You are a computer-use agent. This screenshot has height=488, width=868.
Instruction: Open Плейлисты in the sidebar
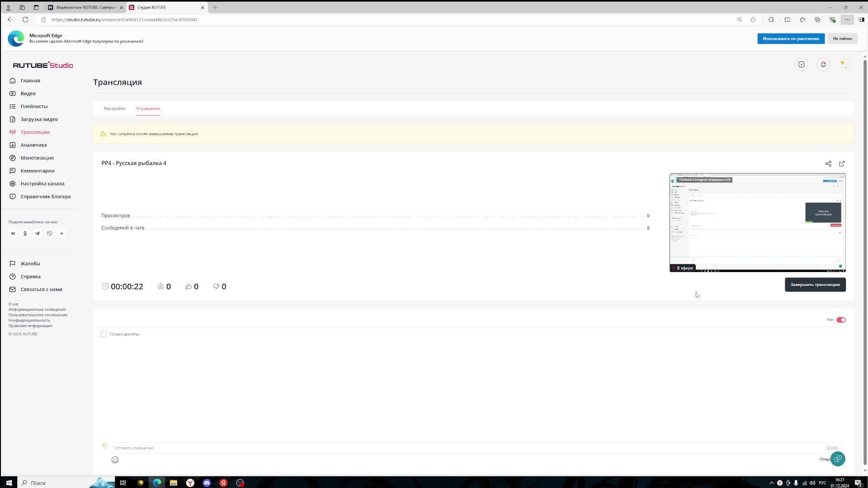pyautogui.click(x=33, y=106)
